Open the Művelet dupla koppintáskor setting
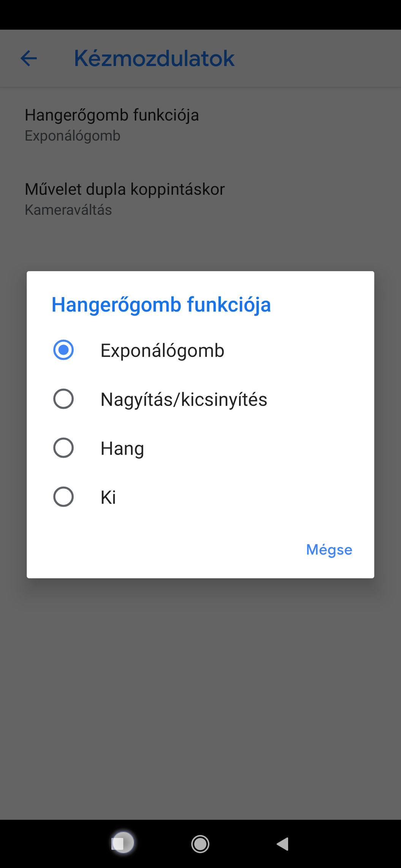 (125, 189)
